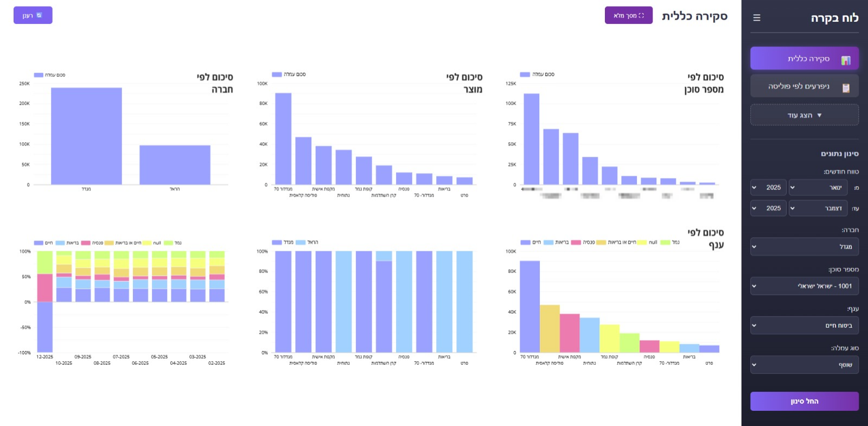
Task: Click the bar chart icon beside סקירה כללית
Action: (x=845, y=60)
